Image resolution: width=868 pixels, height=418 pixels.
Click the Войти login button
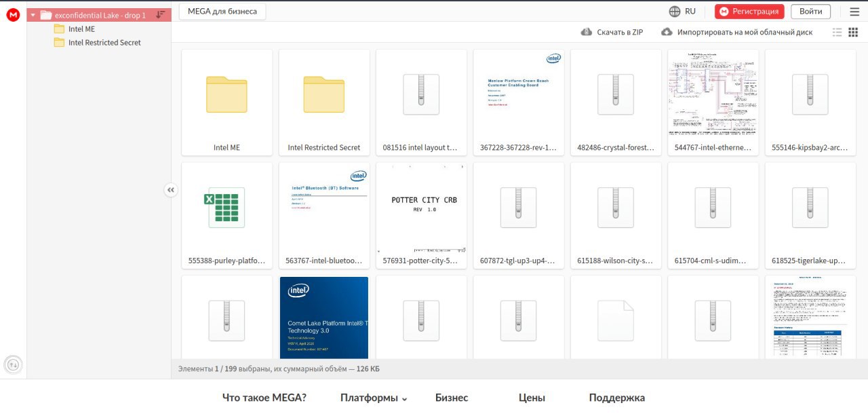point(810,12)
